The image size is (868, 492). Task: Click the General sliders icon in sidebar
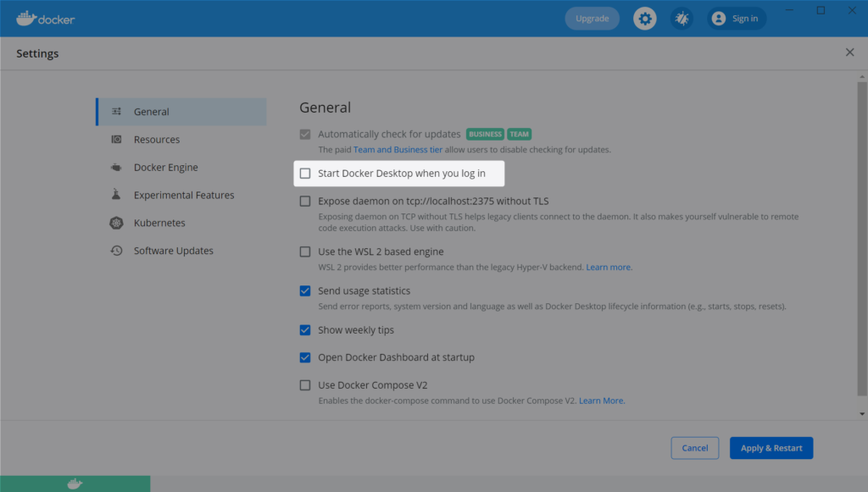click(x=116, y=112)
